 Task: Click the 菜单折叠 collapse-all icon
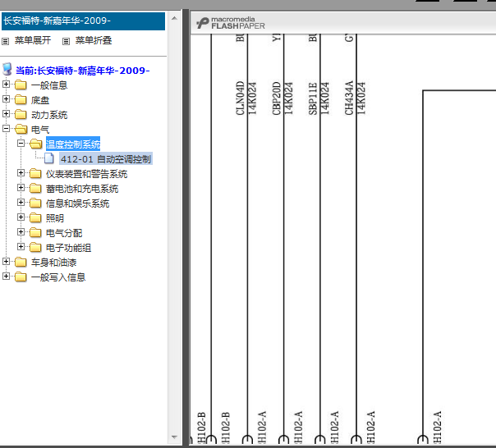[x=66, y=41]
